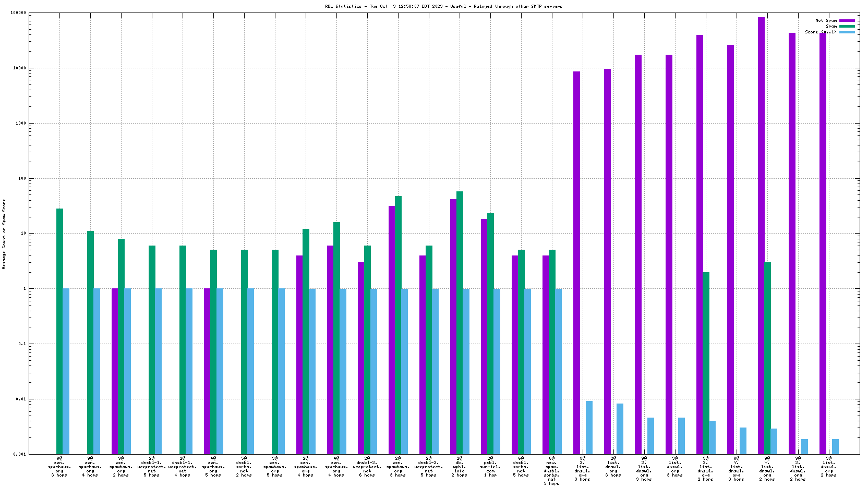Click the new.spam.dnsbl.sorbs.net 5 hops label

coord(551,471)
